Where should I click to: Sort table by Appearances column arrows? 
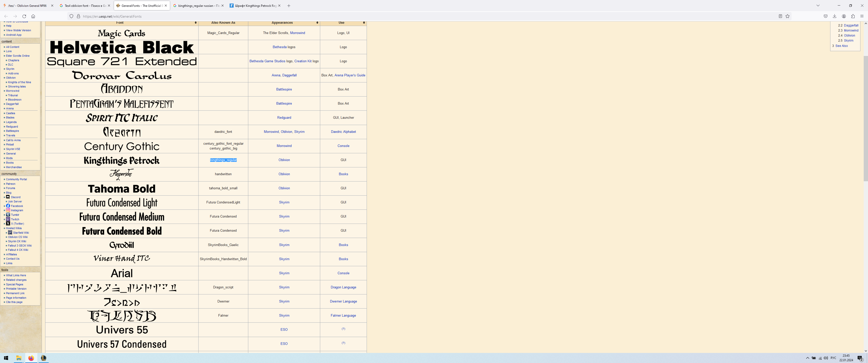click(317, 23)
